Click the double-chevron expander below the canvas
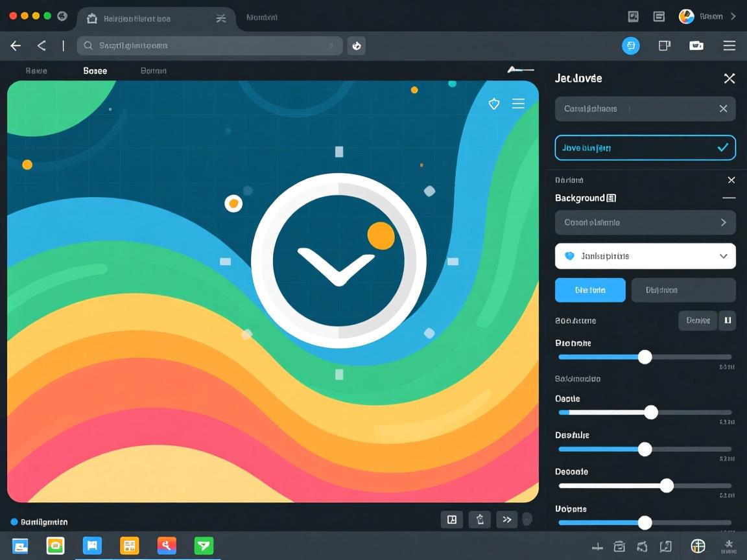 click(506, 519)
